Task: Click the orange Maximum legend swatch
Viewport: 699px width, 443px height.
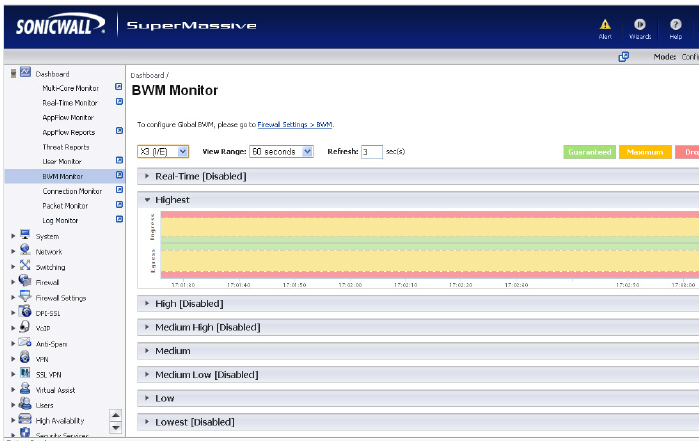Action: click(x=645, y=152)
